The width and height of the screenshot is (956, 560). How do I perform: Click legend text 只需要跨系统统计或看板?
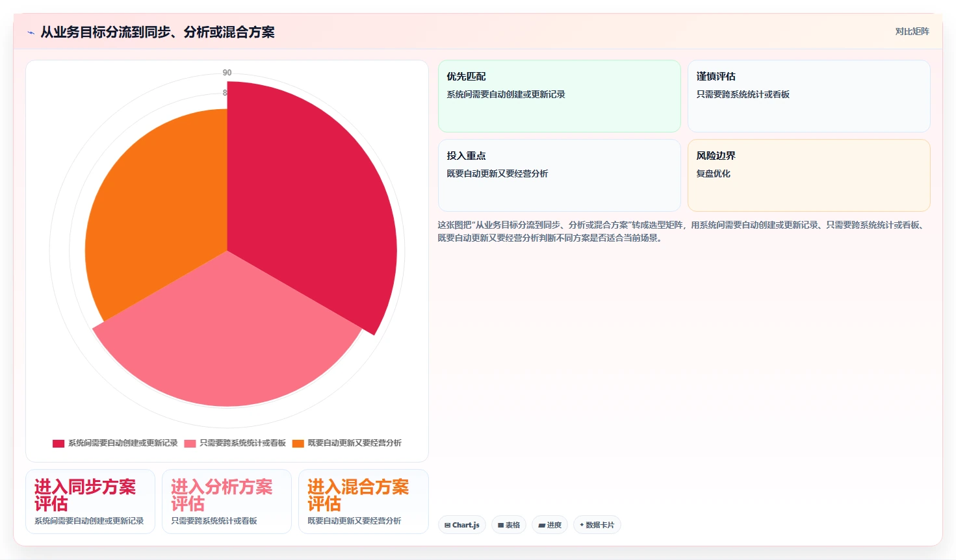point(242,443)
